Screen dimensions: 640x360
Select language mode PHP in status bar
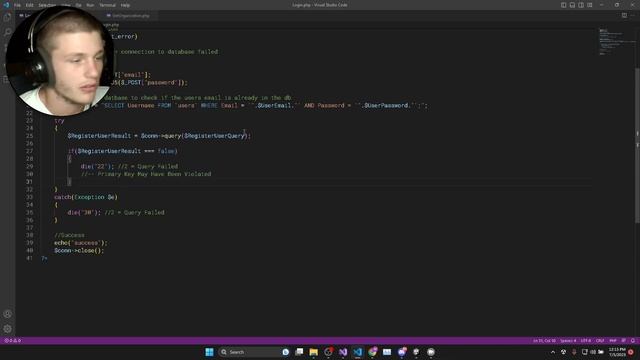(x=613, y=340)
